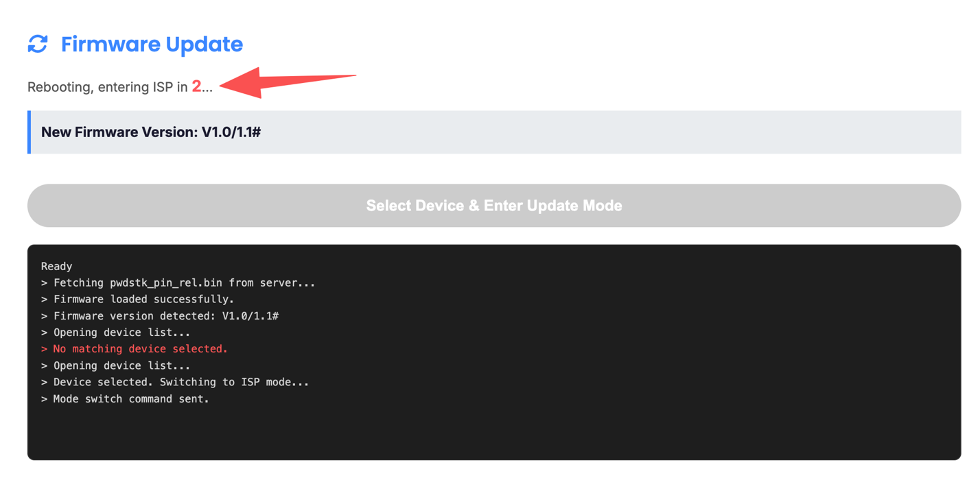Click the Firmware loaded successfully log line
The width and height of the screenshot is (980, 482).
[x=137, y=299]
